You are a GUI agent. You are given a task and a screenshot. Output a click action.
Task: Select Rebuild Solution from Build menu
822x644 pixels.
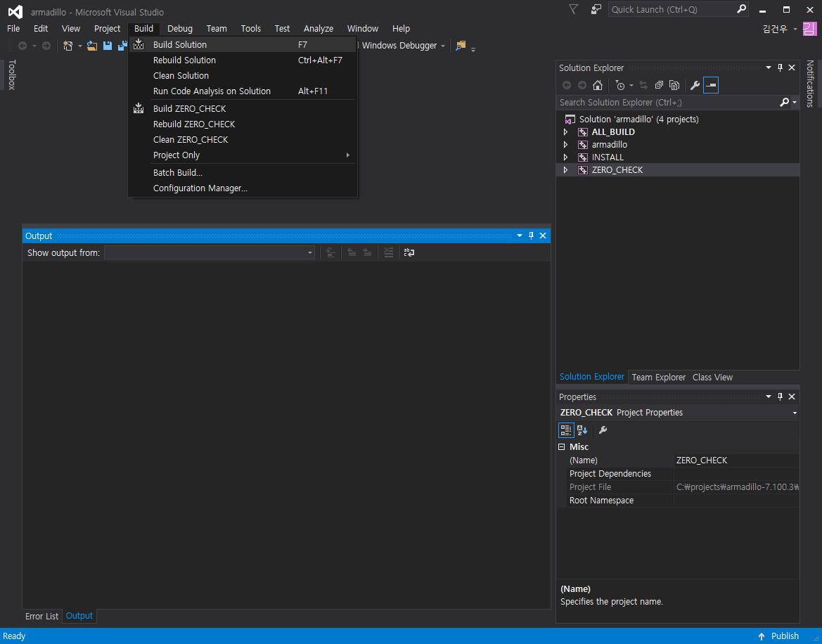point(184,60)
